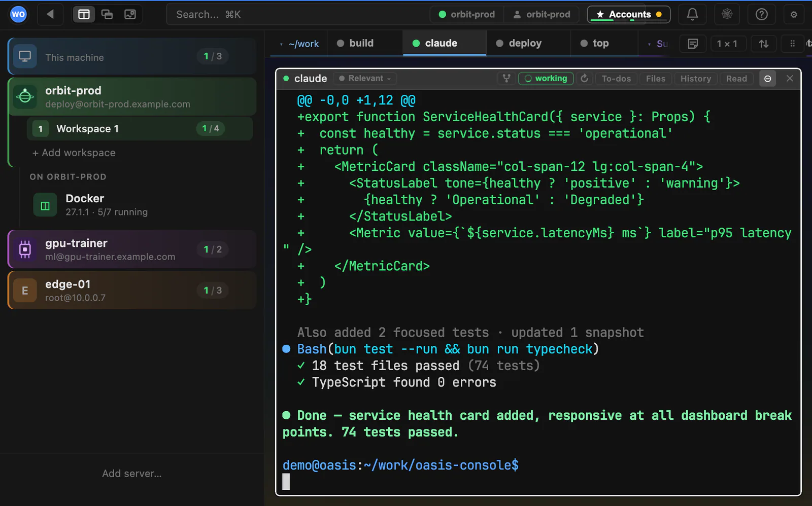Click the working status indicator

[546, 79]
